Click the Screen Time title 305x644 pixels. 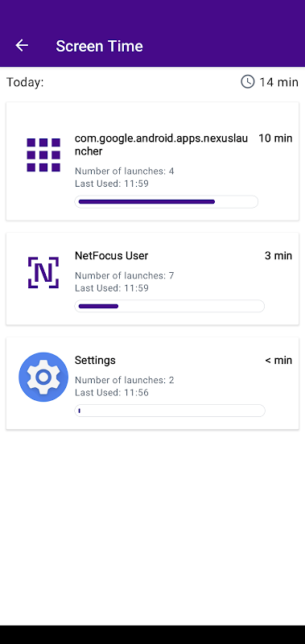pyautogui.click(x=99, y=46)
